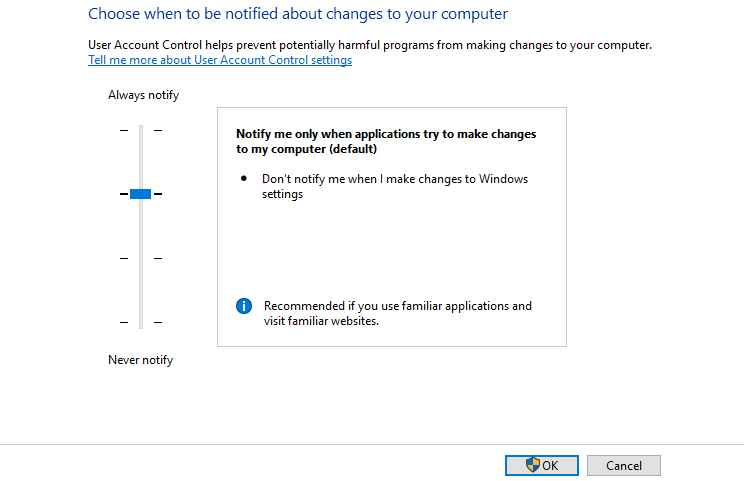Click the left tick mark at the slider's third level
Screen dimensions: 744x481
click(124, 258)
